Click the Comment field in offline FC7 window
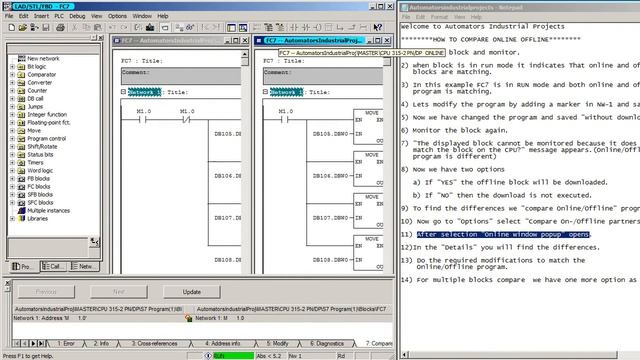Screen dimensions: 640x360 (181, 76)
